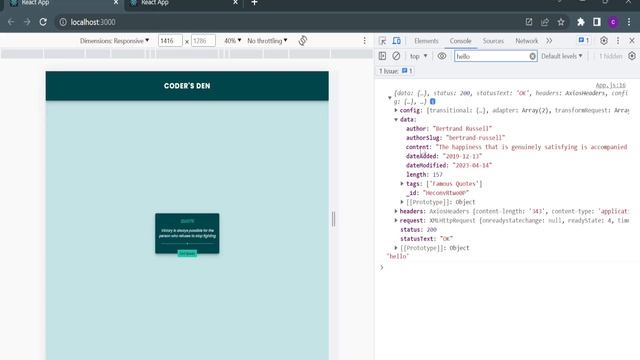Screen dimensions: 640x360
Task: Click the green quote button on card
Action: tap(187, 253)
